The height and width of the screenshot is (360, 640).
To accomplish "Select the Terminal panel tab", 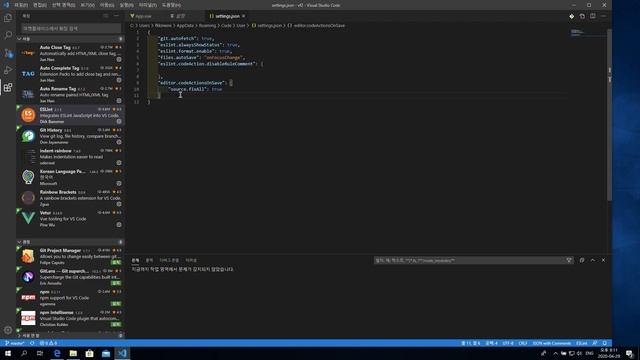I will pyautogui.click(x=191, y=260).
